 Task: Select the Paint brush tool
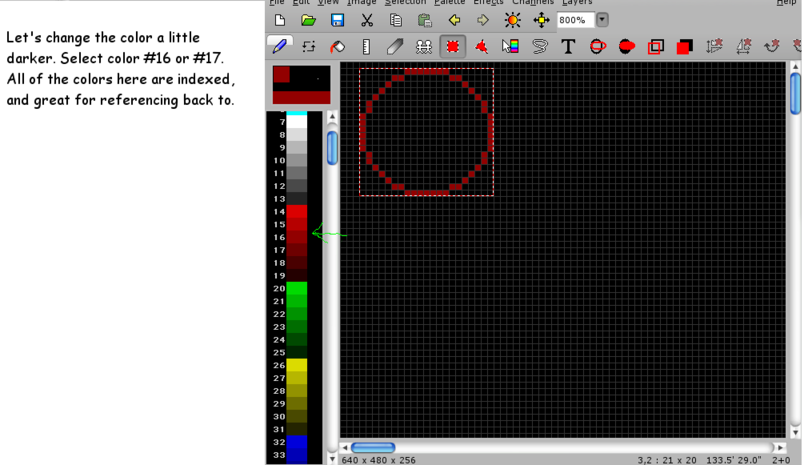tap(280, 46)
